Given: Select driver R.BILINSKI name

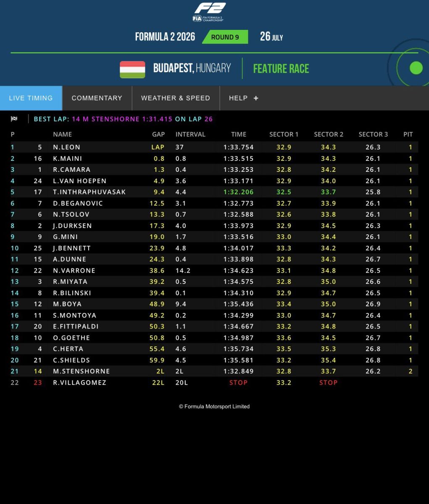Looking at the screenshot, I should 72,293.
